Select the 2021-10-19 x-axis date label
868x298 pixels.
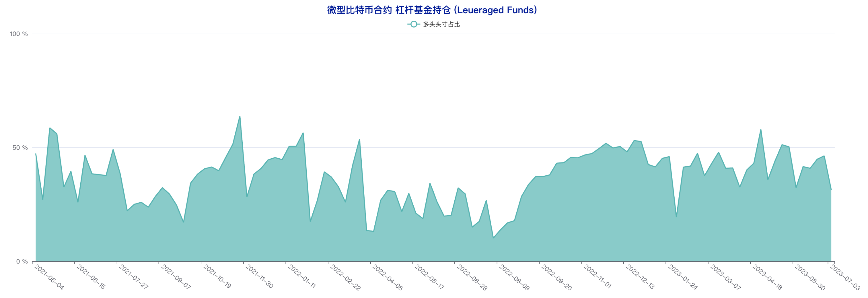[217, 277]
